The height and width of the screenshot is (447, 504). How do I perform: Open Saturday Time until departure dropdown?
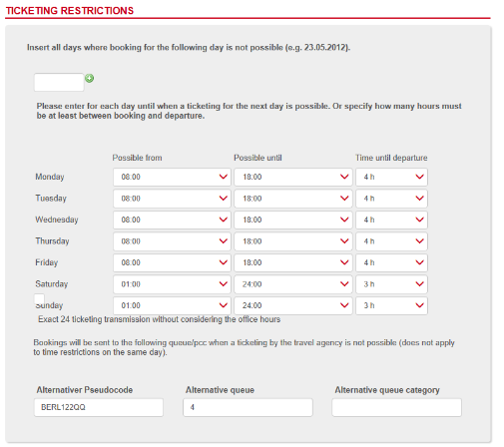click(x=391, y=284)
